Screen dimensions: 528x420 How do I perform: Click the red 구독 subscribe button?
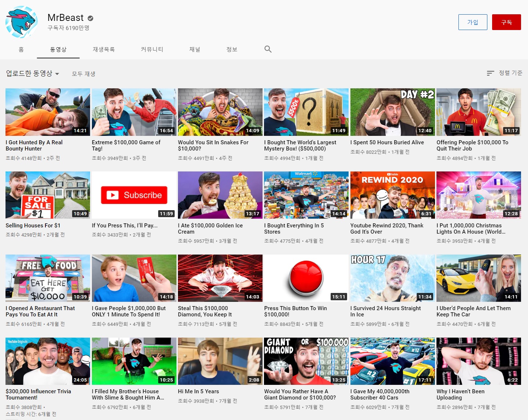point(506,22)
